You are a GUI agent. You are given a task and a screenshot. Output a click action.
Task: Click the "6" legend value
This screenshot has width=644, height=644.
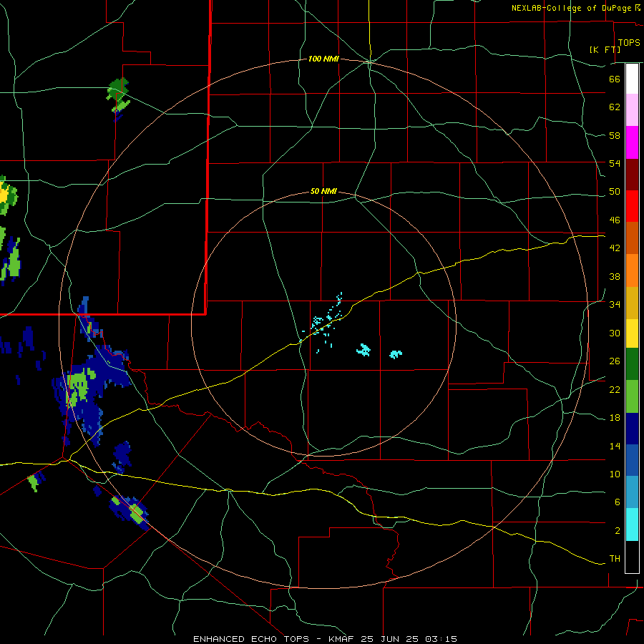tap(617, 502)
